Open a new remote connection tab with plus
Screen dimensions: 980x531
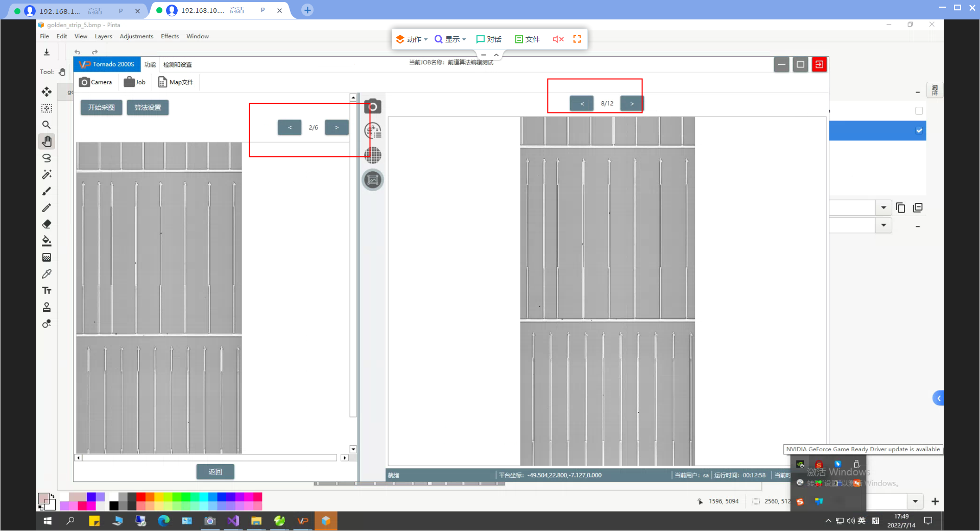pyautogui.click(x=307, y=10)
